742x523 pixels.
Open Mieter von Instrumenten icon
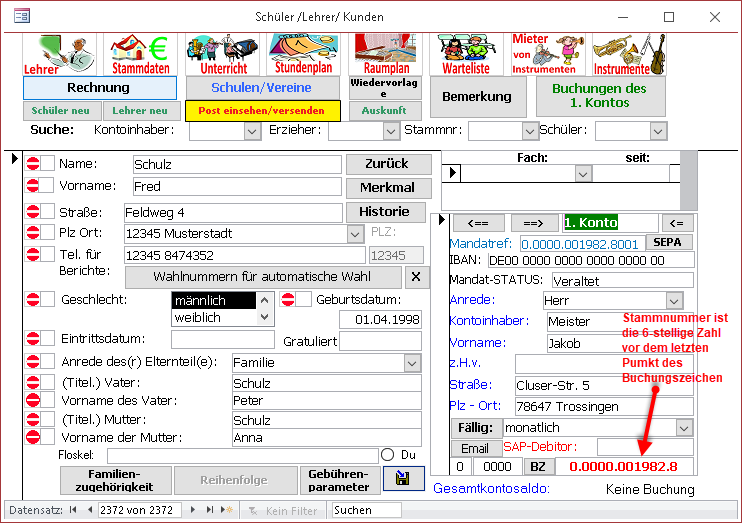click(548, 54)
